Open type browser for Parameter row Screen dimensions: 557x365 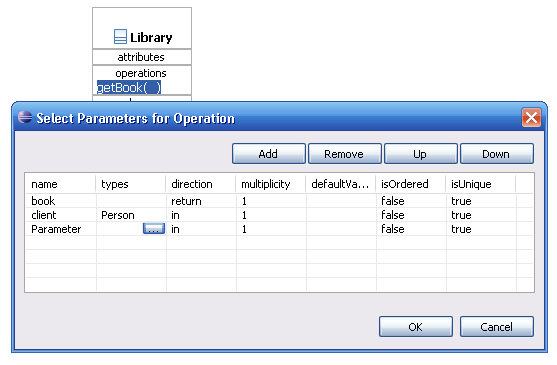click(154, 229)
